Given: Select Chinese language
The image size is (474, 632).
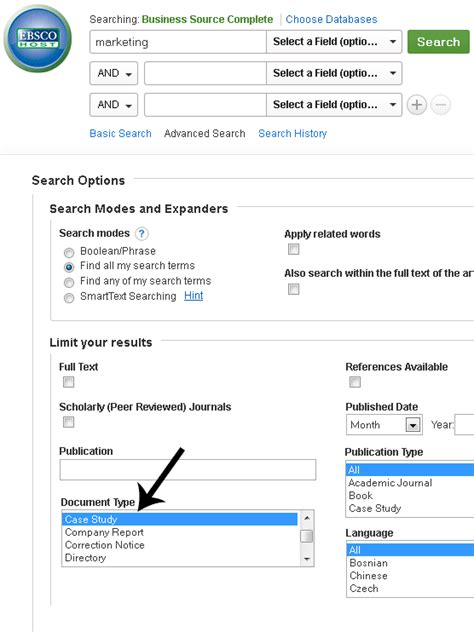Looking at the screenshot, I should click(410, 576).
